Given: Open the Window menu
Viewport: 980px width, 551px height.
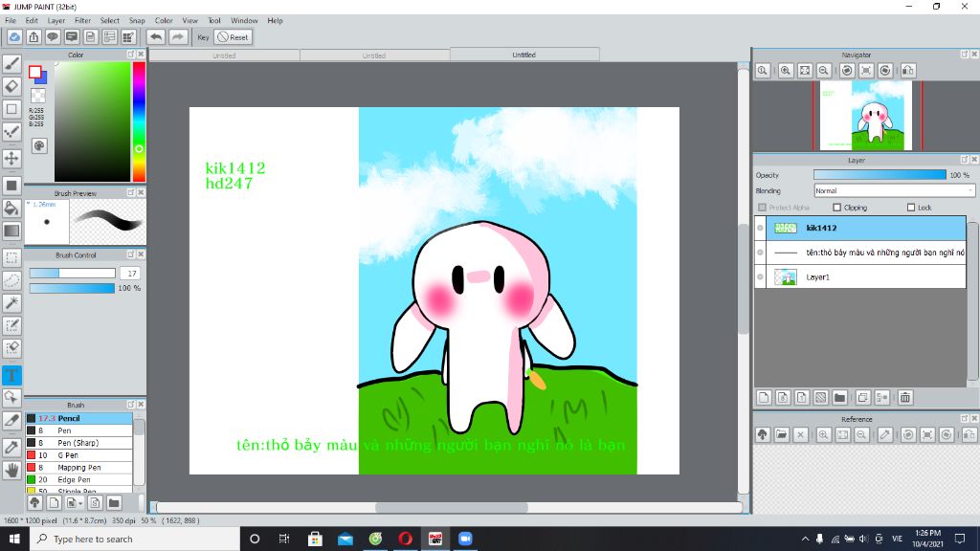Looking at the screenshot, I should coord(244,21).
